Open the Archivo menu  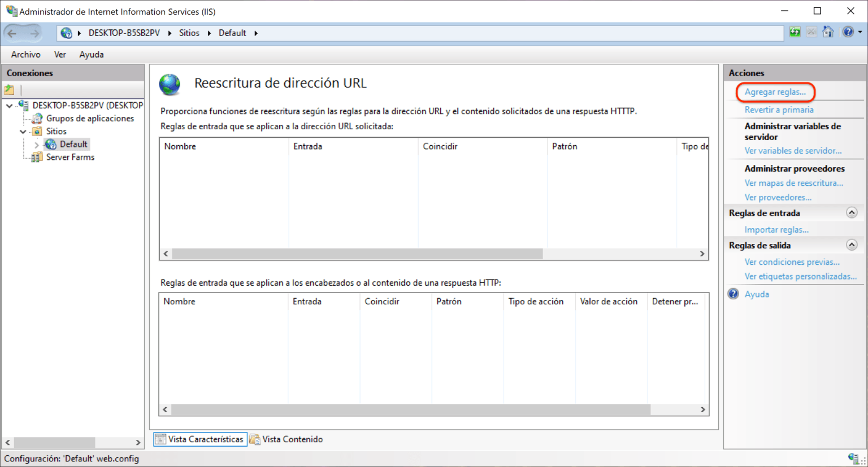pyautogui.click(x=25, y=55)
